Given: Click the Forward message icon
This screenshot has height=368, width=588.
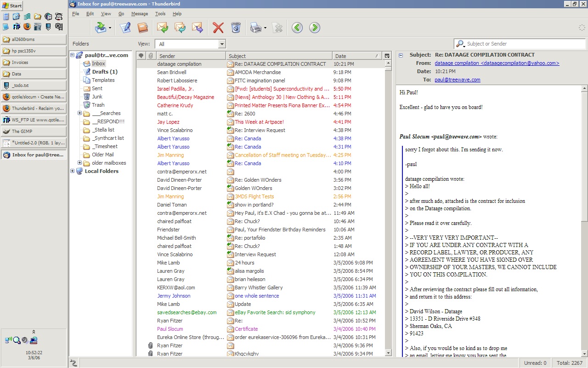Looking at the screenshot, I should 198,28.
